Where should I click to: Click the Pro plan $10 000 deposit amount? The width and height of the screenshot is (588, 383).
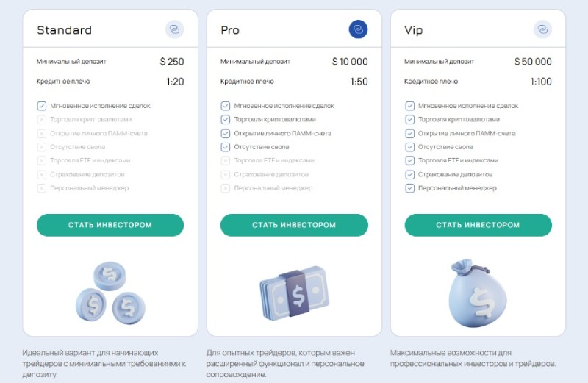(350, 62)
